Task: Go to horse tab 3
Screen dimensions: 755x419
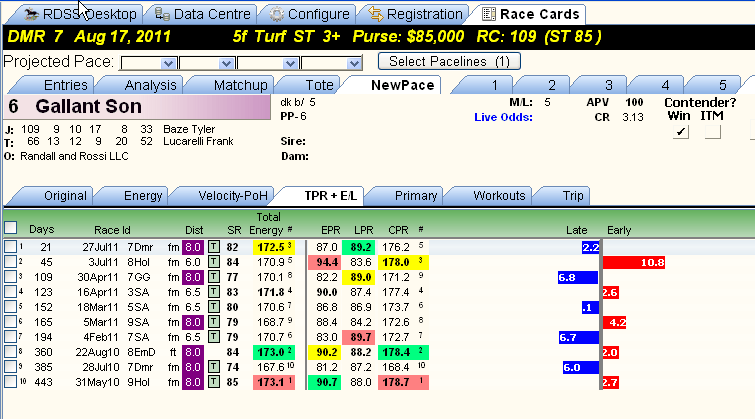Action: pos(600,85)
